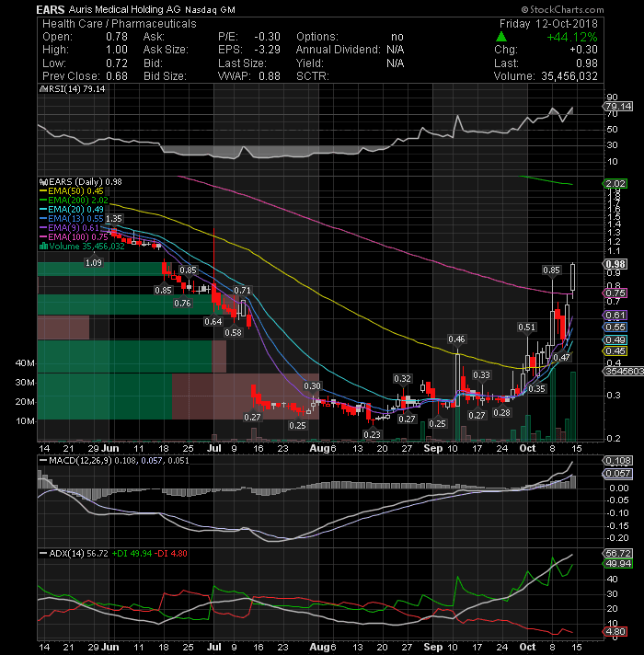This screenshot has height=655, width=644.
Task: Click the EPS -3.29 value
Action: pos(268,50)
